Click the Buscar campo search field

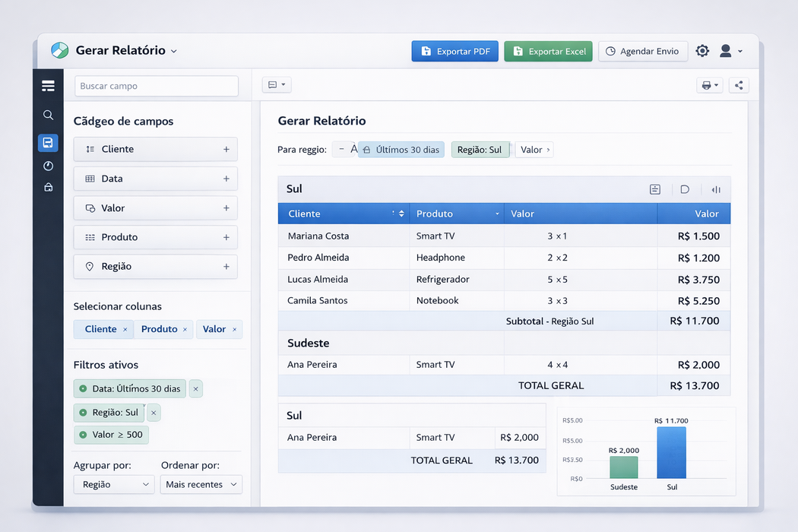(x=157, y=86)
